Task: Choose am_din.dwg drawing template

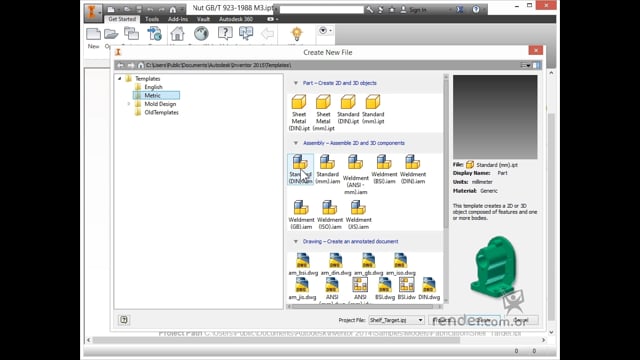Action: (x=336, y=264)
